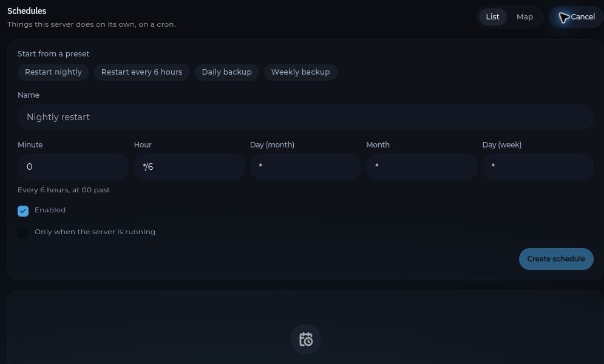This screenshot has width=604, height=364.
Task: Click the Create schedule button
Action: (x=556, y=259)
